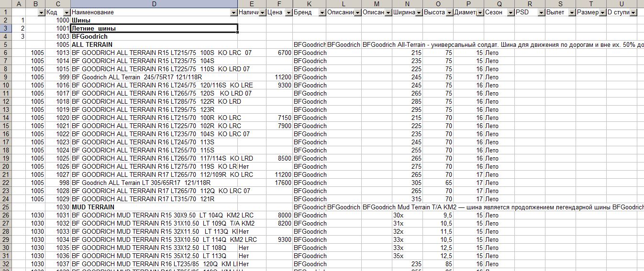This screenshot has width=644, height=271.
Task: Select the outline level cell '3' in row 4
Action: tap(19, 36)
